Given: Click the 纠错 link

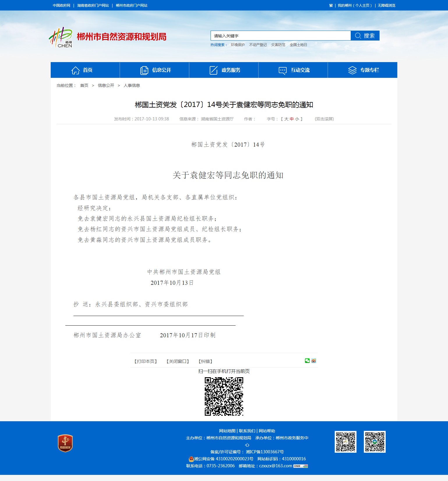Looking at the screenshot, I should 205,361.
